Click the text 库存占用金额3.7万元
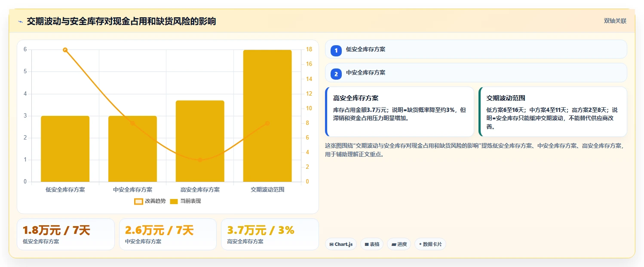Image resolution: width=644 pixels, height=267 pixels. pyautogui.click(x=361, y=110)
